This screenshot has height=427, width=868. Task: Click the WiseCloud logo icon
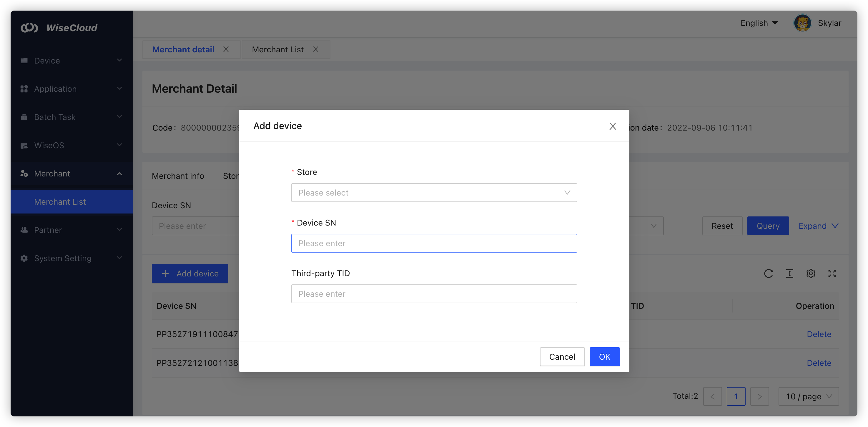[x=29, y=28]
